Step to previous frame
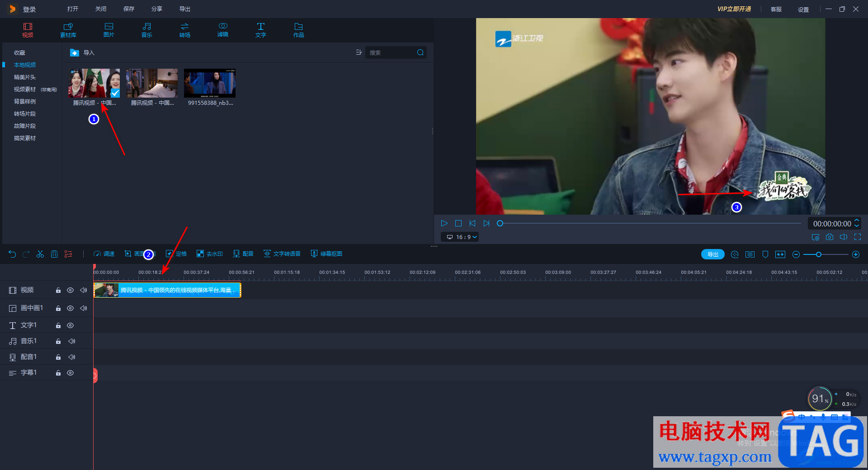The image size is (868, 470). [x=472, y=223]
